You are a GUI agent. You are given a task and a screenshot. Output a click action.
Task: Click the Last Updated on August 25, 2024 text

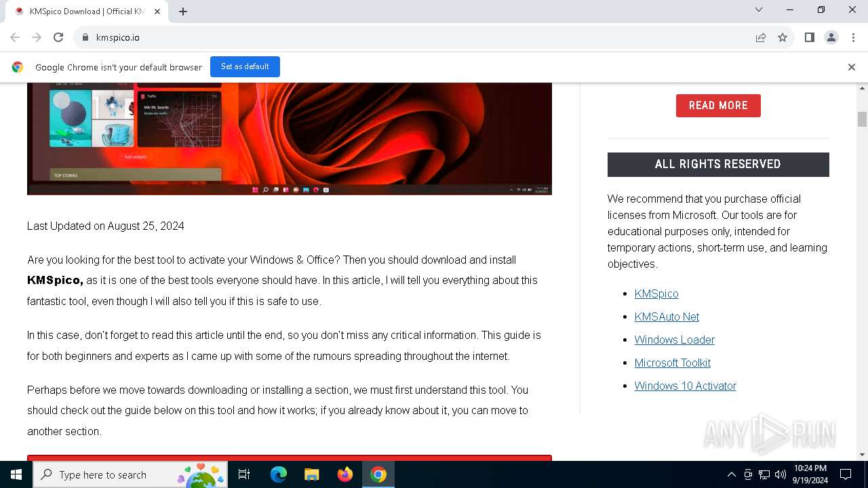pos(106,226)
